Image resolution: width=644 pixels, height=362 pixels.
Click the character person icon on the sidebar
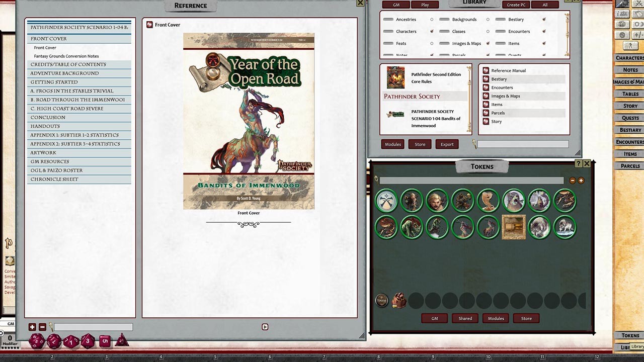pyautogui.click(x=630, y=45)
